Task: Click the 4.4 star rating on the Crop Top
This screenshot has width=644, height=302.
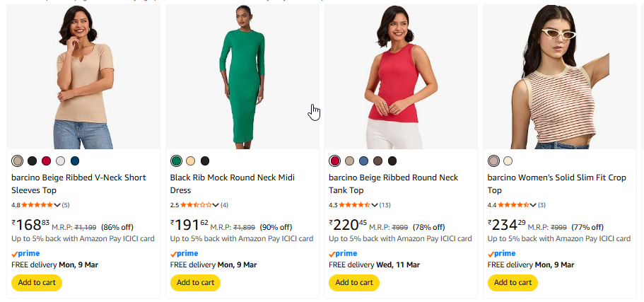Action: click(513, 205)
